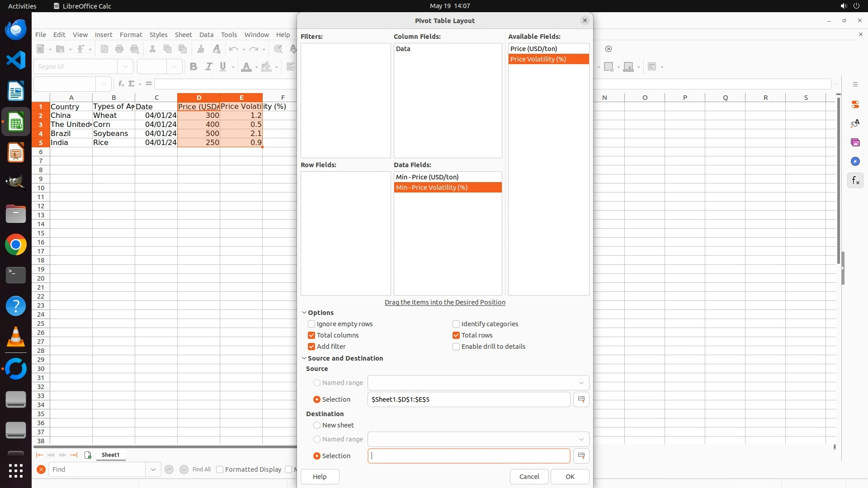
Task: Open the Functions sidebar panel
Action: pos(855,181)
